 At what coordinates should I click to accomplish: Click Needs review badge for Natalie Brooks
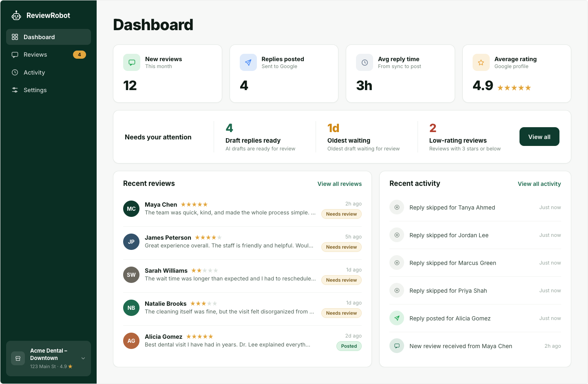click(341, 313)
